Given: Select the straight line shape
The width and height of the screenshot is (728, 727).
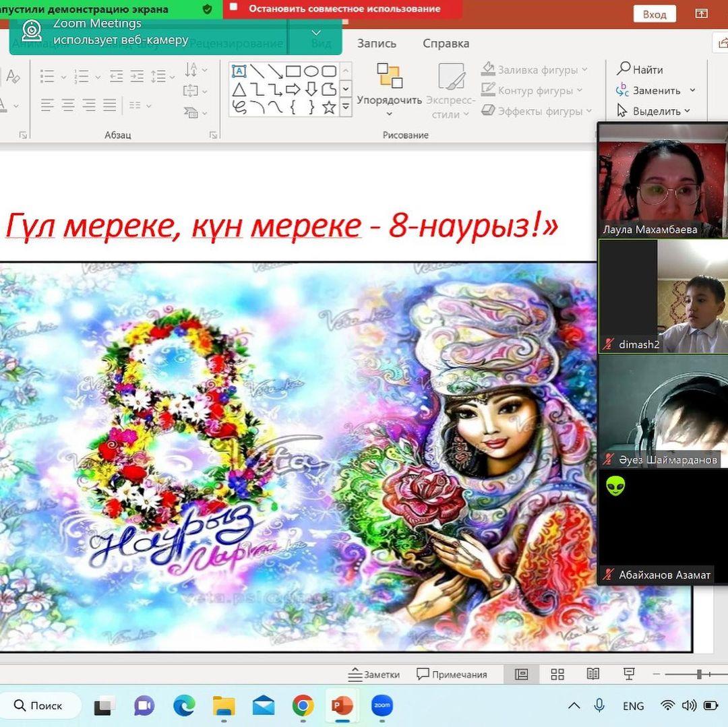Looking at the screenshot, I should (257, 71).
